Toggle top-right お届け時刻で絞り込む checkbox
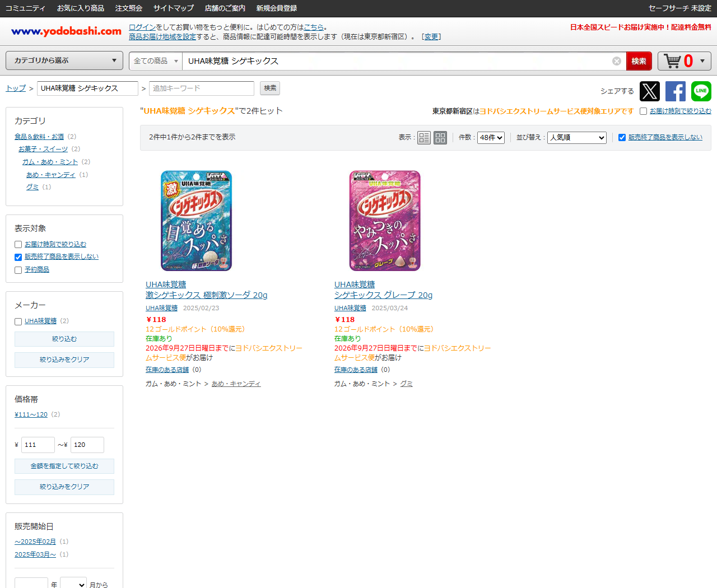The image size is (717, 588). tap(644, 111)
